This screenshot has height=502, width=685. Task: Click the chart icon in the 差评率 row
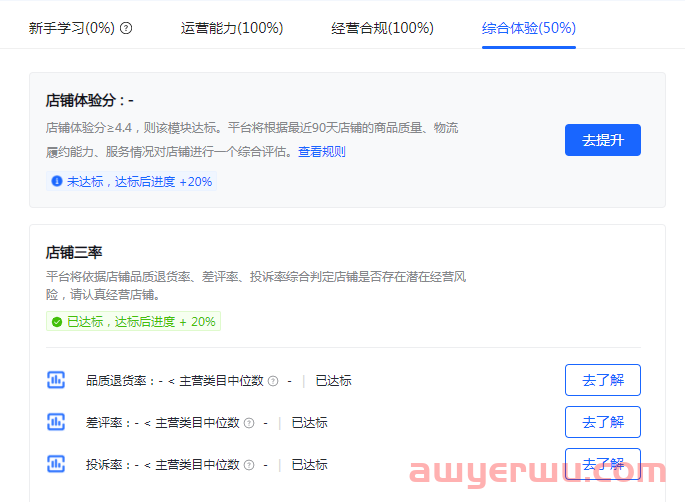tap(56, 422)
